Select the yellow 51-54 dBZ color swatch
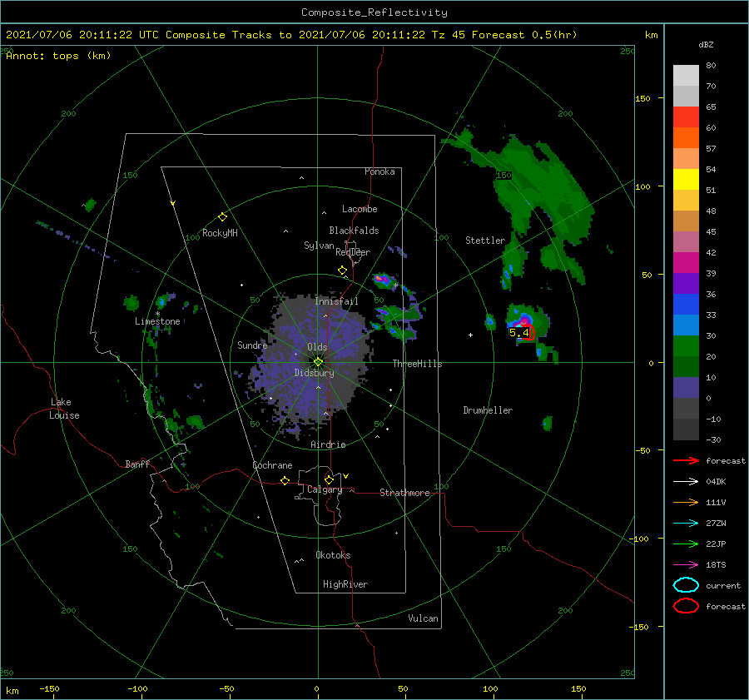Image resolution: width=749 pixels, height=700 pixels. point(686,179)
